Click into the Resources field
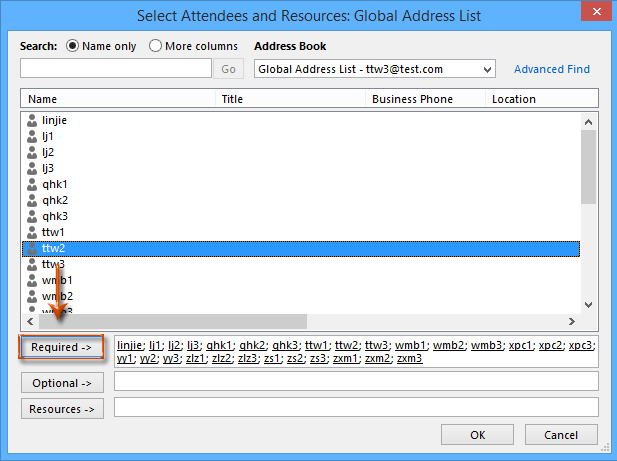This screenshot has height=461, width=617. pos(356,407)
